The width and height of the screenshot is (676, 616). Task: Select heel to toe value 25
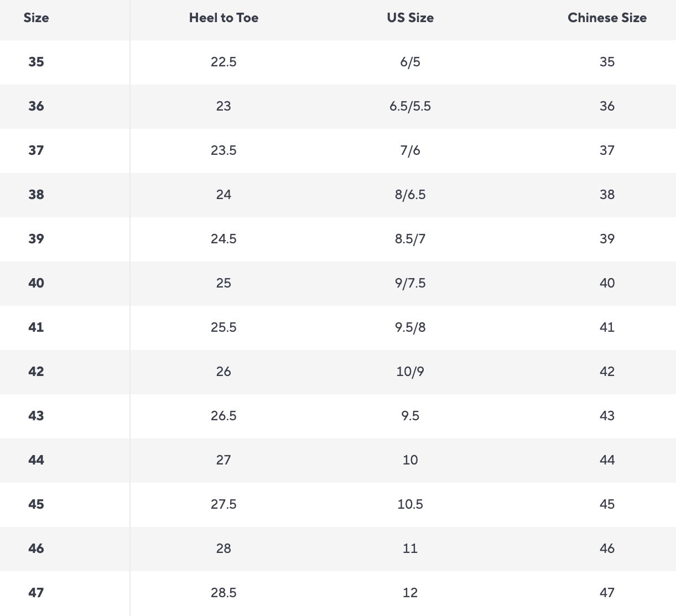(223, 283)
